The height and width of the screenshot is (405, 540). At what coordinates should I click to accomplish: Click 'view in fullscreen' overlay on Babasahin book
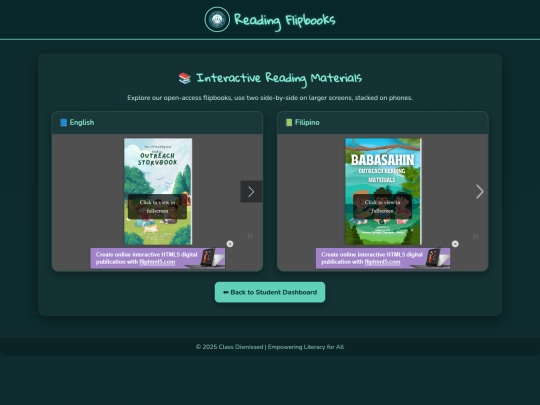pyautogui.click(x=382, y=207)
